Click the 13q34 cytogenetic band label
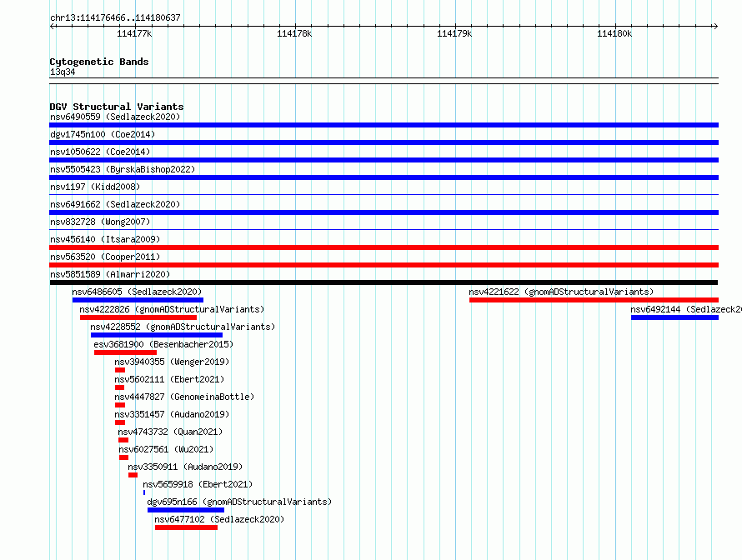Screen dimensions: 742x560 tap(63, 72)
